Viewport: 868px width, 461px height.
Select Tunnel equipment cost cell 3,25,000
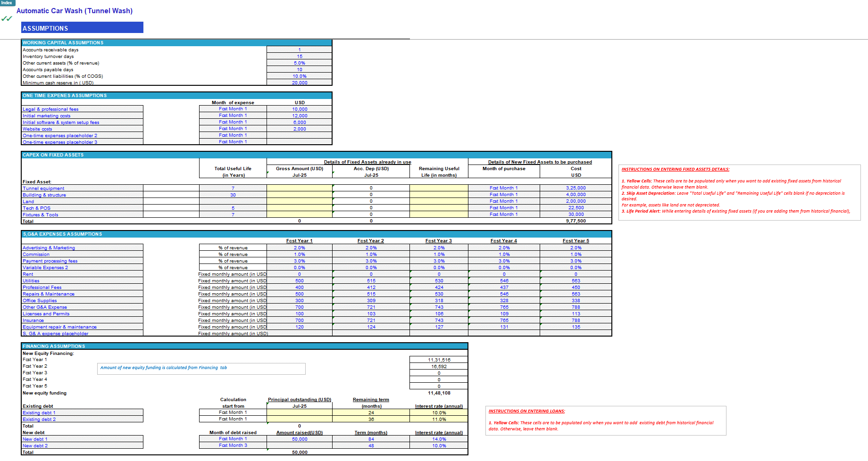576,188
